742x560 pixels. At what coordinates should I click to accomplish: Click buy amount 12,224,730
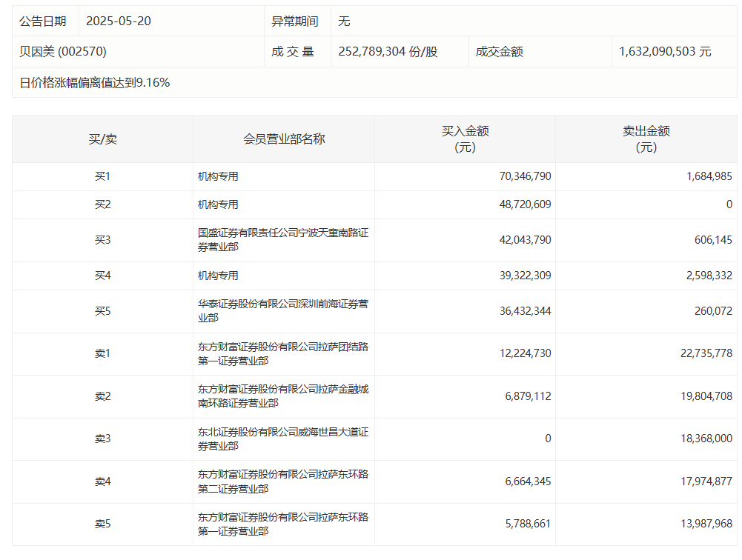pyautogui.click(x=526, y=353)
